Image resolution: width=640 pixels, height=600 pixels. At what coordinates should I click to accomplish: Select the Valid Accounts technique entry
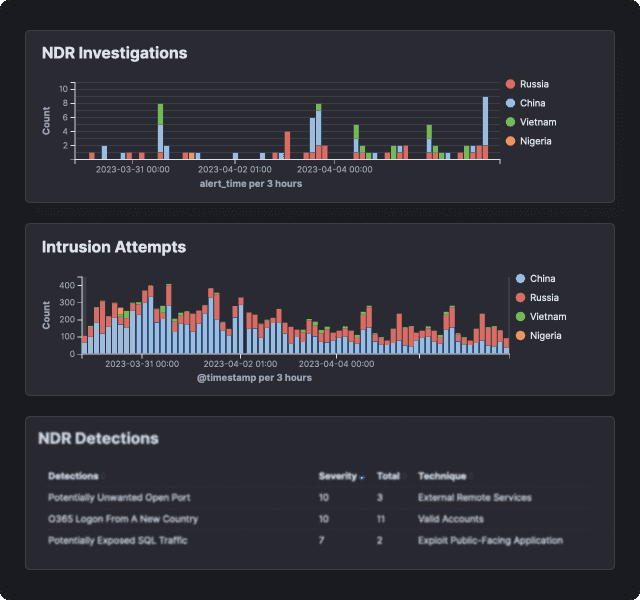(451, 519)
